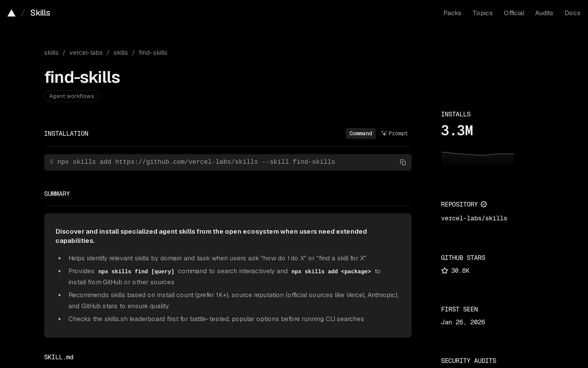The width and height of the screenshot is (588, 368).
Task: Click the bullet starting 'Recommends skills based'
Action: coord(234,300)
